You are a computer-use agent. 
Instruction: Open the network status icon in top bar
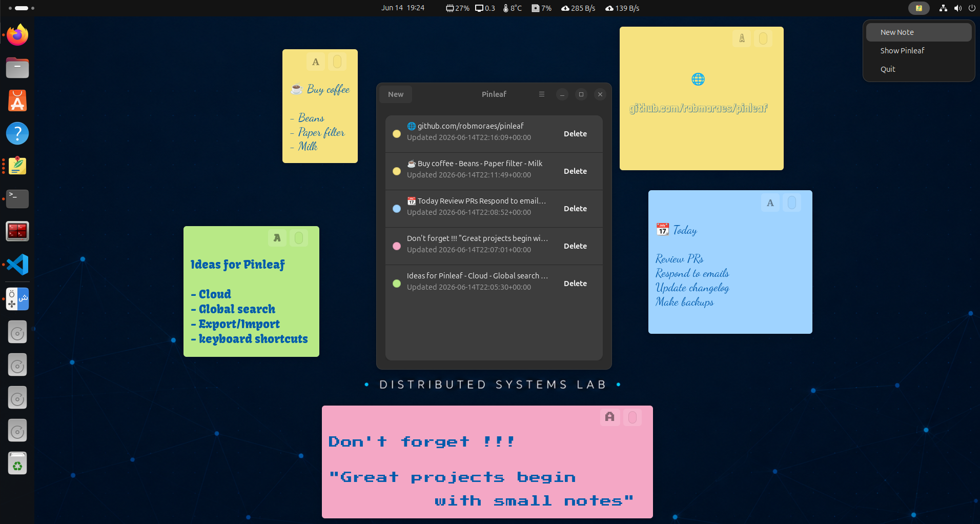(x=943, y=8)
